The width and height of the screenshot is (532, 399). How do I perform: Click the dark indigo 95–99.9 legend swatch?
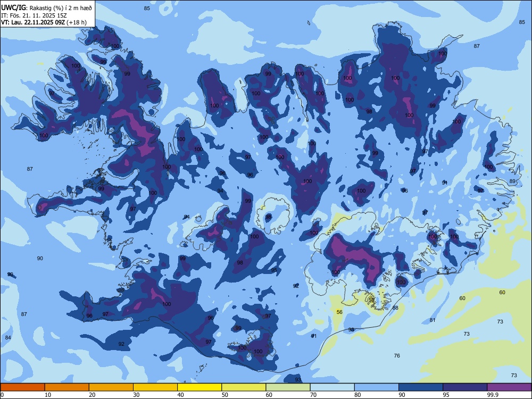pyautogui.click(x=465, y=387)
